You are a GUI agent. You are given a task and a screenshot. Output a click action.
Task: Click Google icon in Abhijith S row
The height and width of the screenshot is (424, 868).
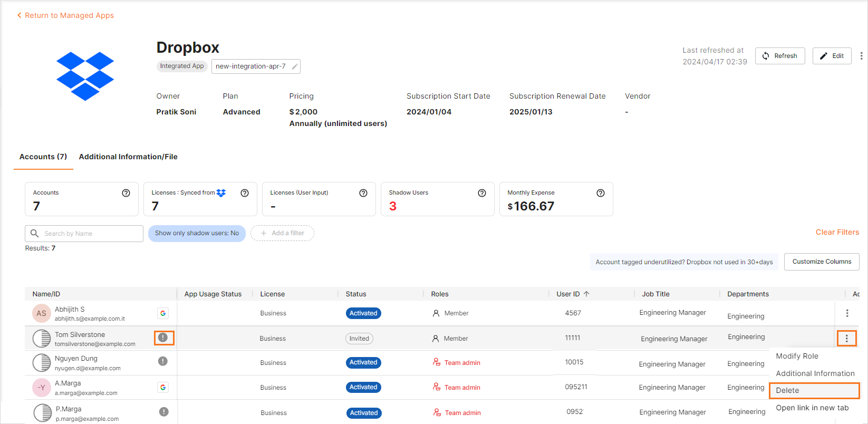coord(163,313)
